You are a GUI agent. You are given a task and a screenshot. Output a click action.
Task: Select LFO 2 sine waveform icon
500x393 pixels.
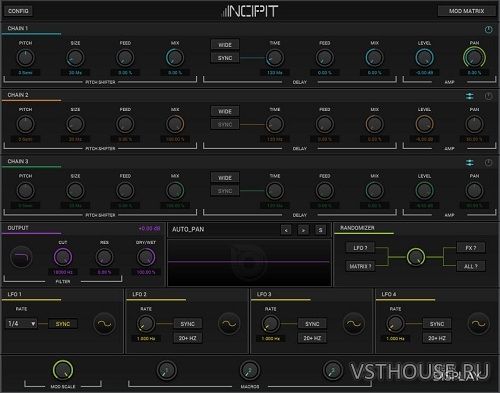click(229, 324)
